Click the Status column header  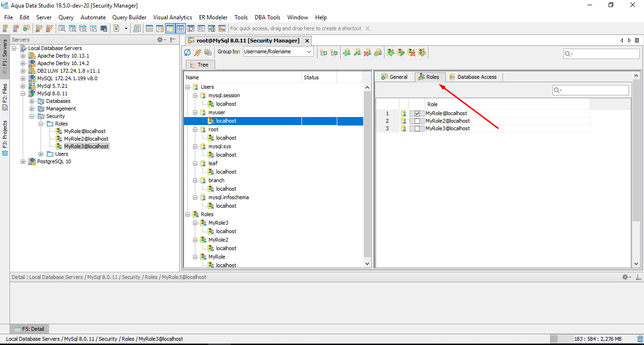pos(319,77)
